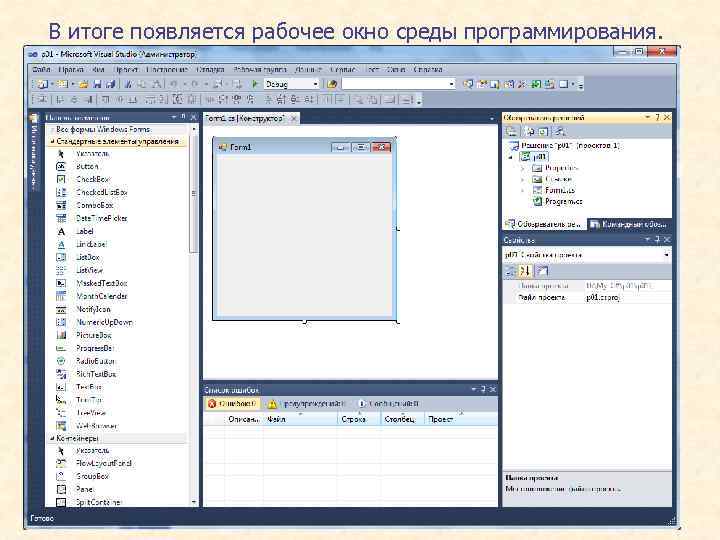Select the FlowLayoutPanel container item

pos(104,463)
